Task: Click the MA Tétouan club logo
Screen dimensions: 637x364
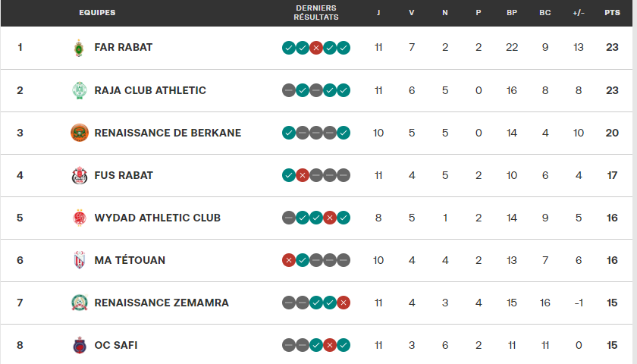Action: tap(79, 260)
